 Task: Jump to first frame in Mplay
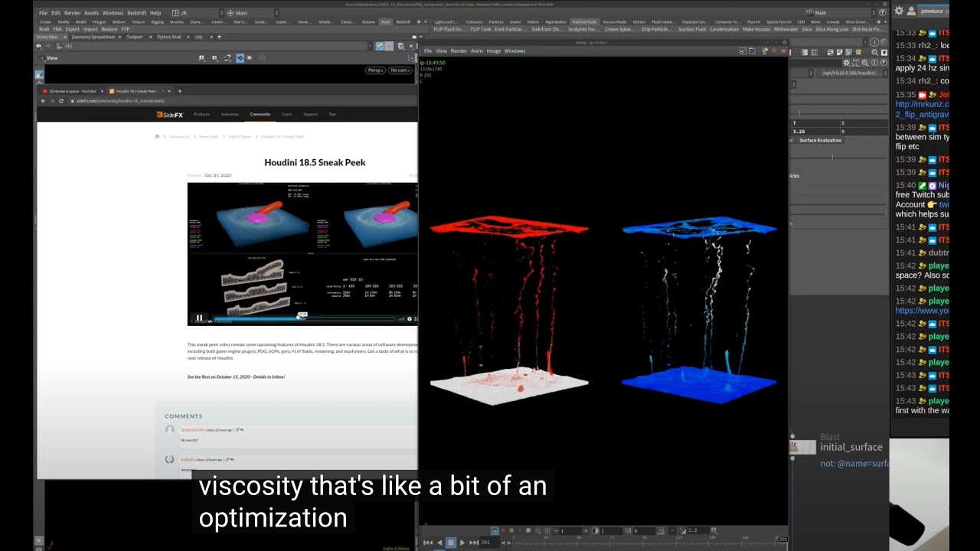point(428,542)
